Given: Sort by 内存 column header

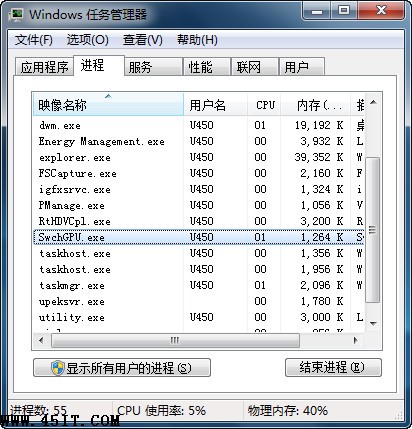Looking at the screenshot, I should (316, 105).
